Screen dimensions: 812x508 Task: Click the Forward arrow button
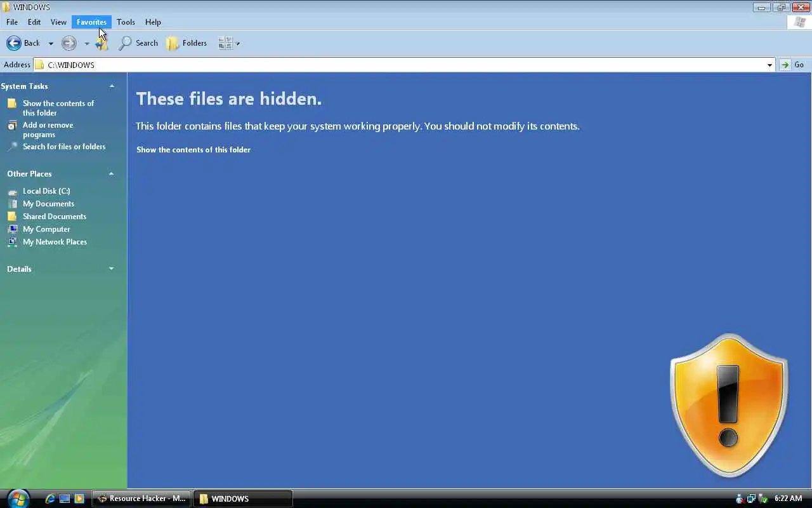coord(69,43)
